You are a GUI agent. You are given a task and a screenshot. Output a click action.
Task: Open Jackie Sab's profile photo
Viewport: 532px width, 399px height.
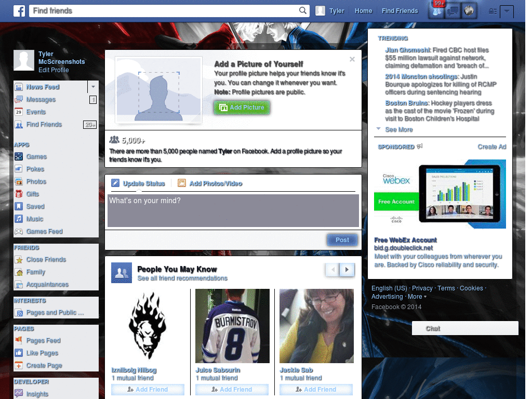[316, 326]
